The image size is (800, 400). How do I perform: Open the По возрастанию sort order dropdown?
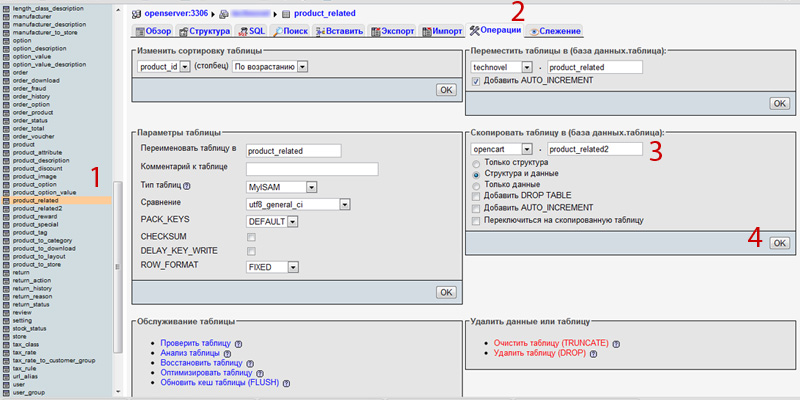coord(269,66)
